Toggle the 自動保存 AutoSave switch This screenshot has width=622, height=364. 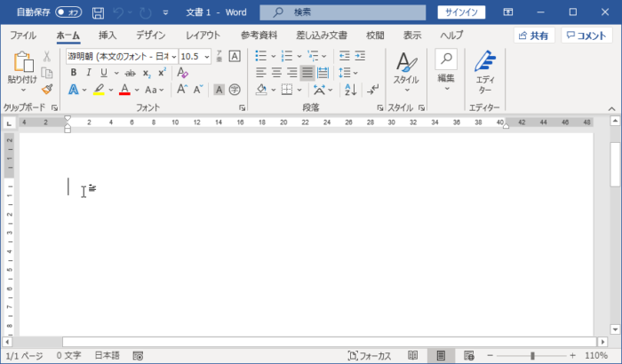click(68, 12)
